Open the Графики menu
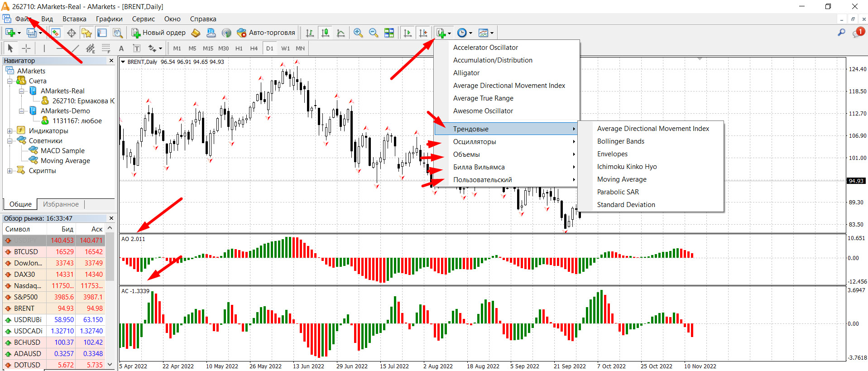The height and width of the screenshot is (371, 868). pos(109,19)
